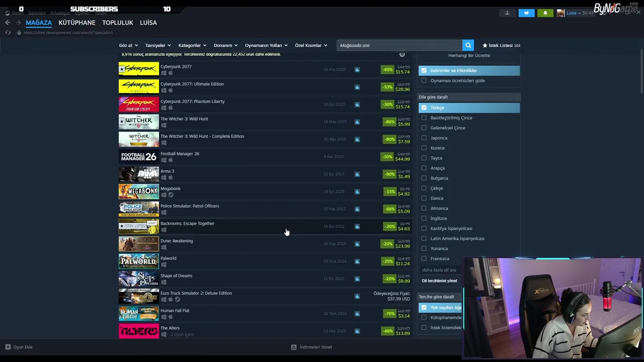Screen dimensions: 644x362
Task: Enable the Basitleştirilmiş Çince checkbox
Action: [424, 118]
